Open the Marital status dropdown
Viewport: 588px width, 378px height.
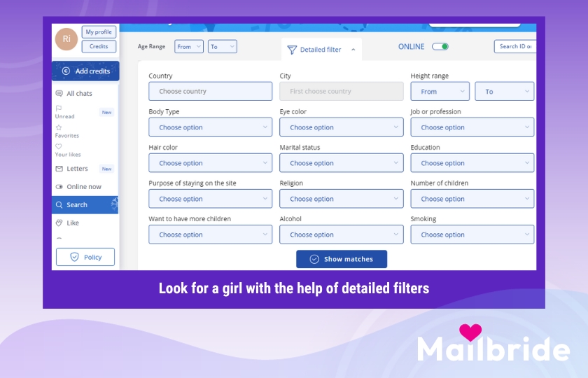[x=342, y=162]
